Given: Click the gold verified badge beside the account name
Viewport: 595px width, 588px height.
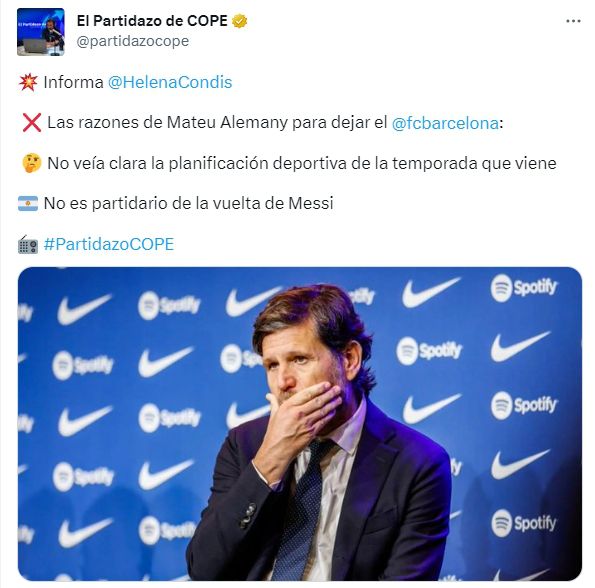Looking at the screenshot, I should (239, 21).
